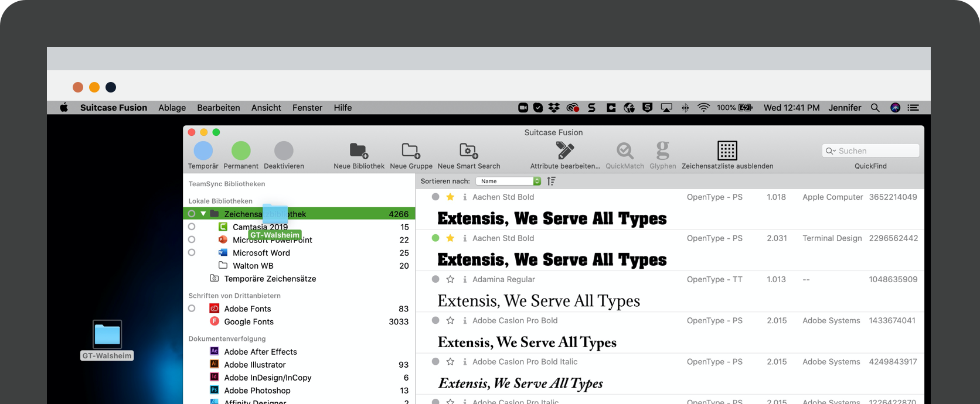Click the Adobe After Effects icon

click(215, 351)
